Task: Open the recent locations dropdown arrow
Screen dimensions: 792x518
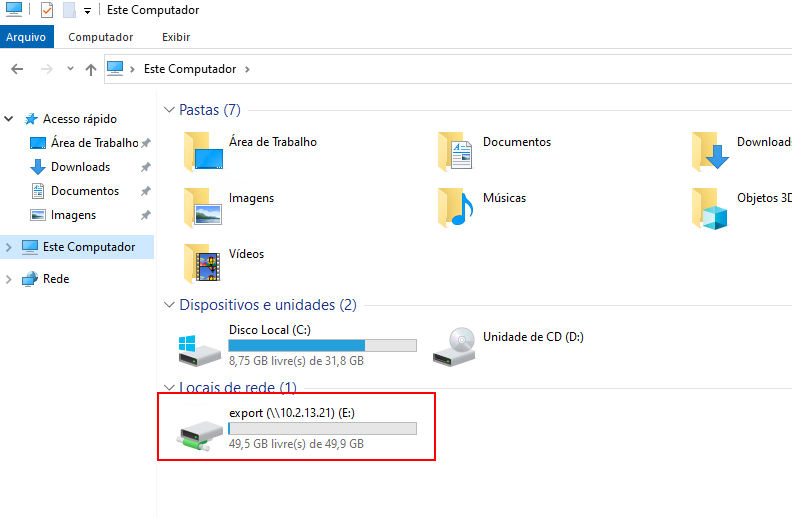Action: (x=70, y=69)
